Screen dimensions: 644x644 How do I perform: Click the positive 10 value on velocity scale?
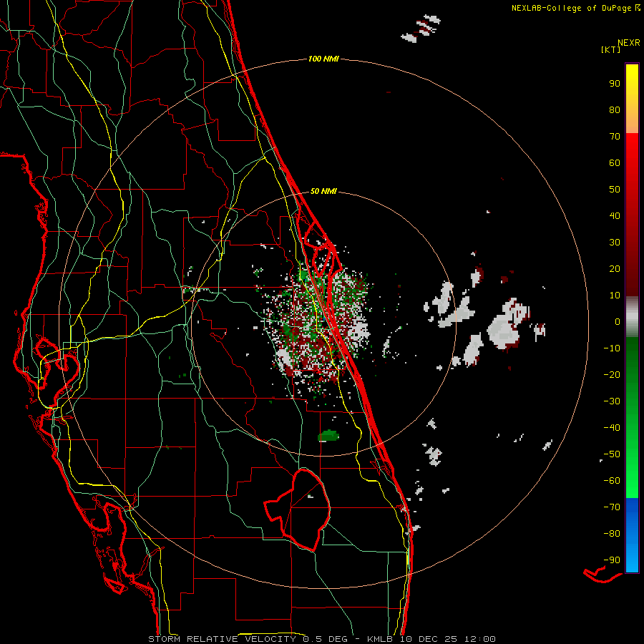point(615,296)
